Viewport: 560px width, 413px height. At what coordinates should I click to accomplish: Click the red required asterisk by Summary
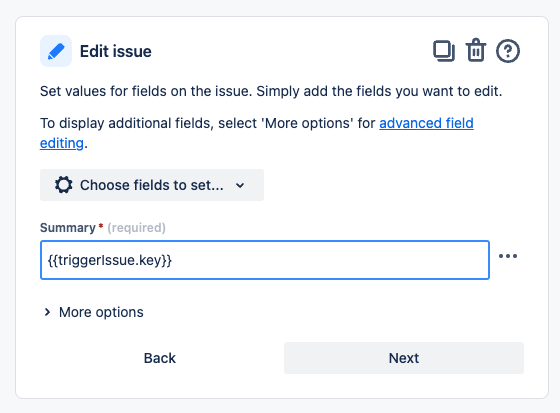click(x=101, y=226)
